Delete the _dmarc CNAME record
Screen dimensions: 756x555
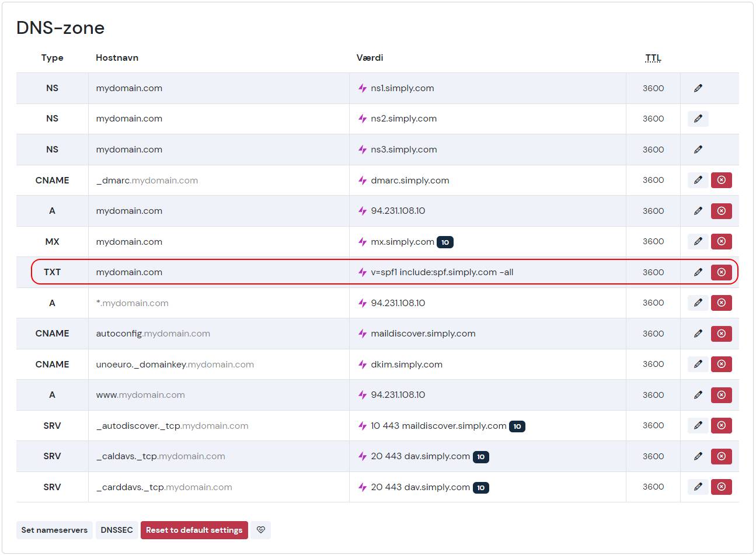pos(721,180)
